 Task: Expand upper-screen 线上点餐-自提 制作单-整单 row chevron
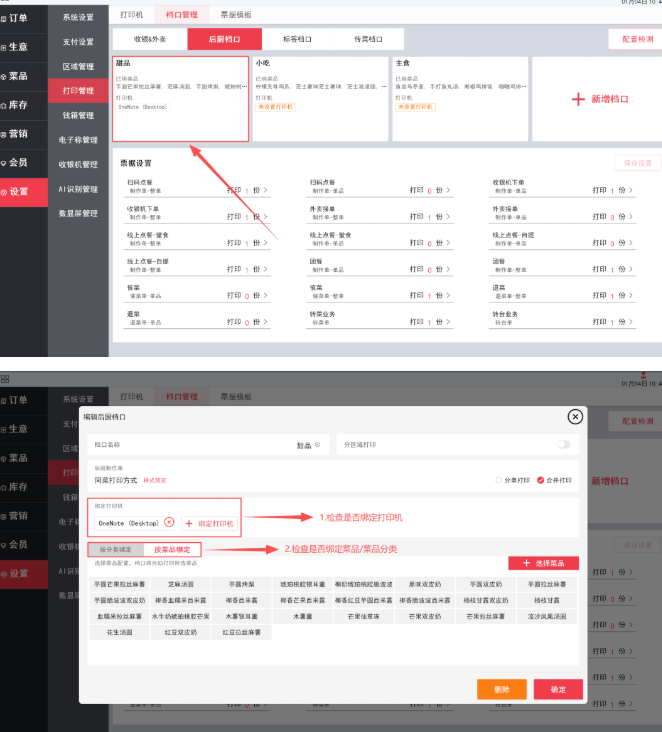click(x=266, y=269)
